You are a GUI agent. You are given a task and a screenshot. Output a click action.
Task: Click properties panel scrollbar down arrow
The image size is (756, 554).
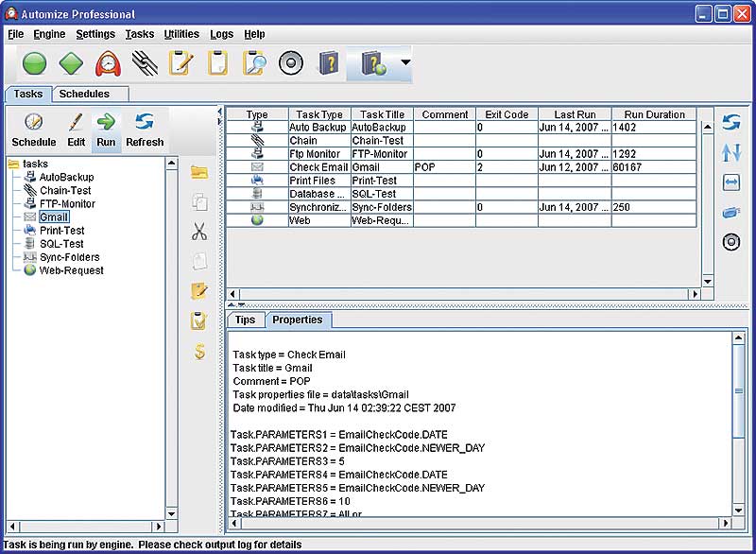pyautogui.click(x=739, y=511)
